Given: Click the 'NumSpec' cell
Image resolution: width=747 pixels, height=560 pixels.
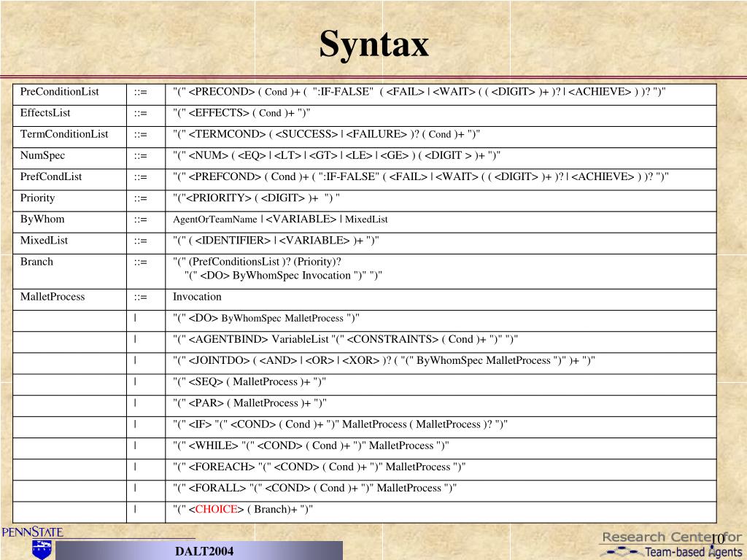Looking at the screenshot, I should 69,158.
